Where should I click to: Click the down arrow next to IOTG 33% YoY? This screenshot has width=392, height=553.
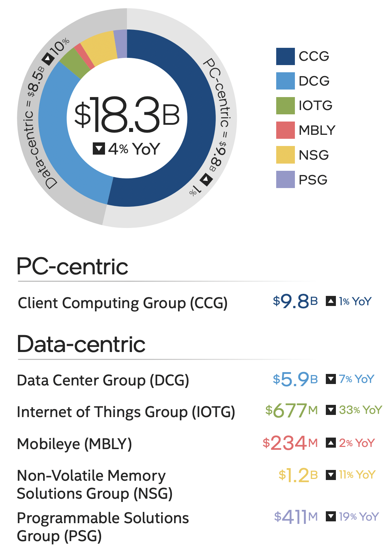331,410
